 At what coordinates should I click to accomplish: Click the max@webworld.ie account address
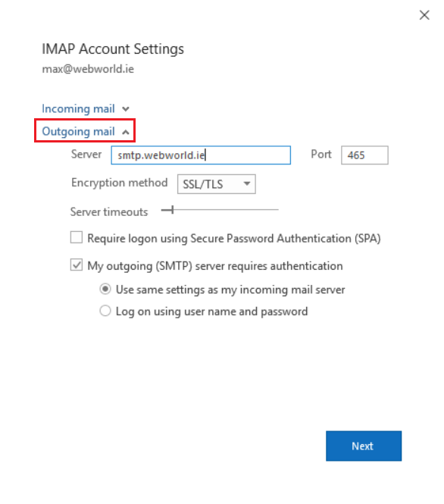click(x=88, y=69)
